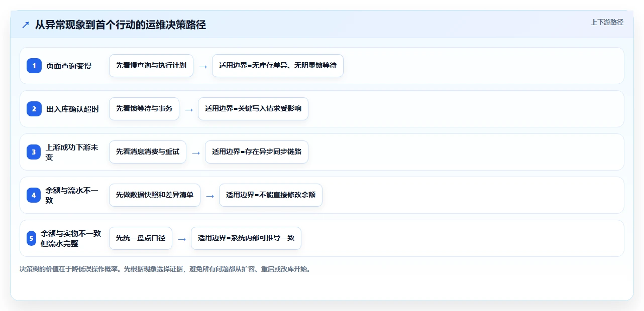The height and width of the screenshot is (311, 644).
Task: Click 适用边界=系统内部可推导一致 chip
Action: tap(246, 238)
